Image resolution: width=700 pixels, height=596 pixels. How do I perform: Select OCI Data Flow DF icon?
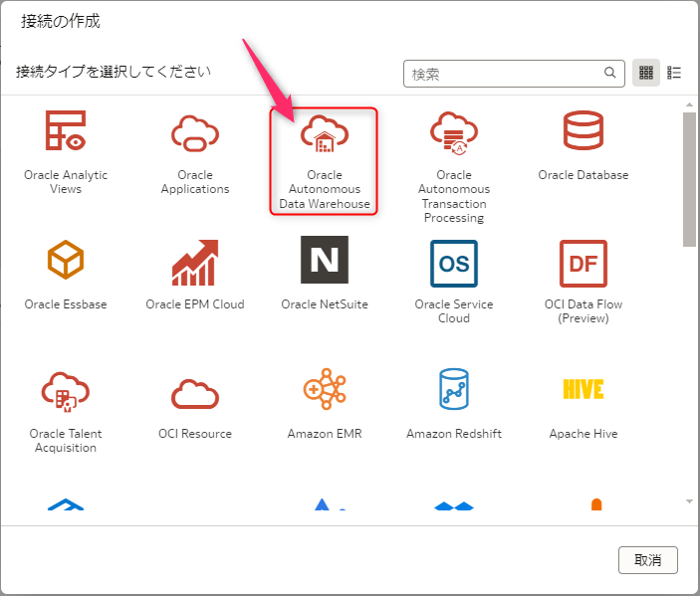pyautogui.click(x=583, y=264)
